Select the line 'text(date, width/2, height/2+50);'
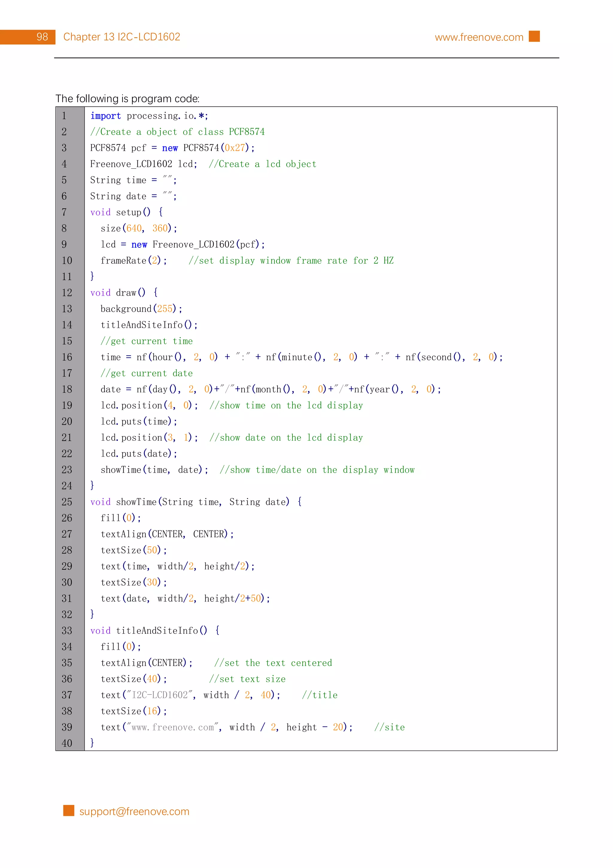This screenshot has width=613, height=868. tap(186, 598)
